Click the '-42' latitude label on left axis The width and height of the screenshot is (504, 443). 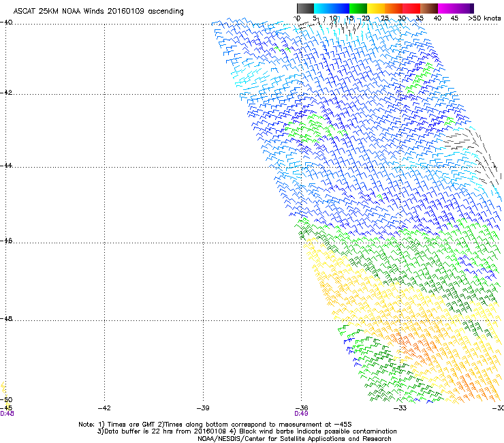(x=5, y=92)
